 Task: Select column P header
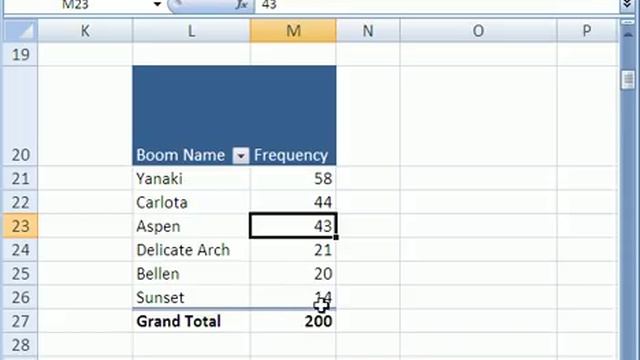point(587,31)
